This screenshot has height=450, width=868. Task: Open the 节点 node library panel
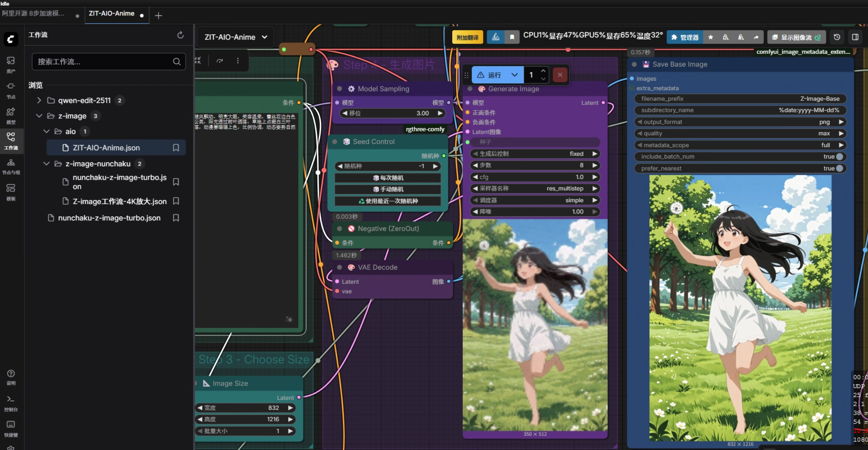(x=11, y=90)
